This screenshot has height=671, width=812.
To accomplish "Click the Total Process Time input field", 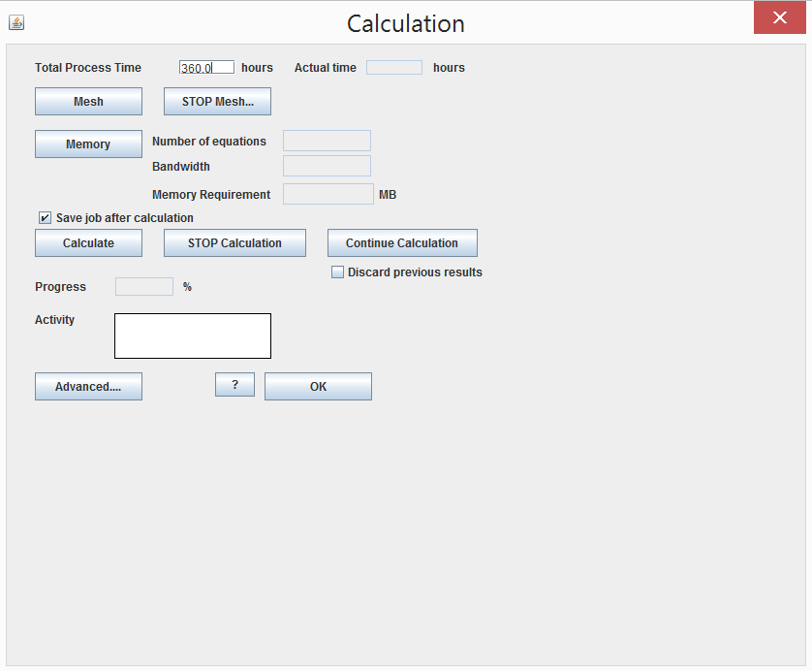I will tap(206, 68).
